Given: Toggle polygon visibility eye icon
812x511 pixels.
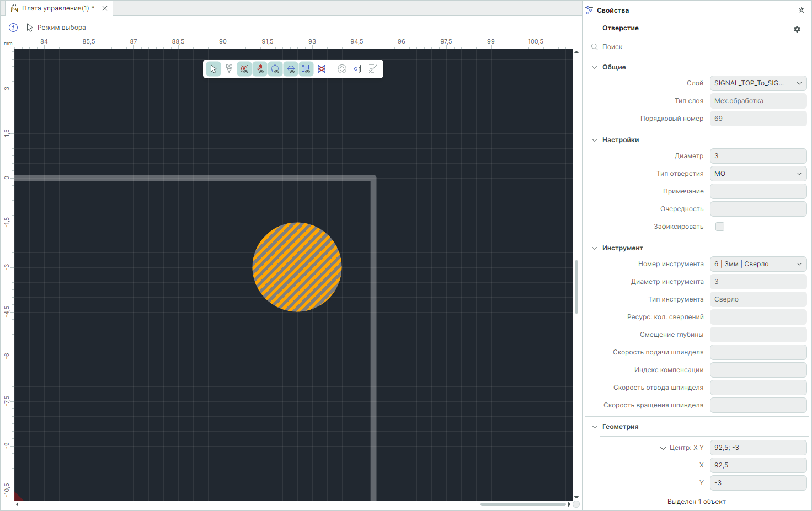Looking at the screenshot, I should [275, 69].
